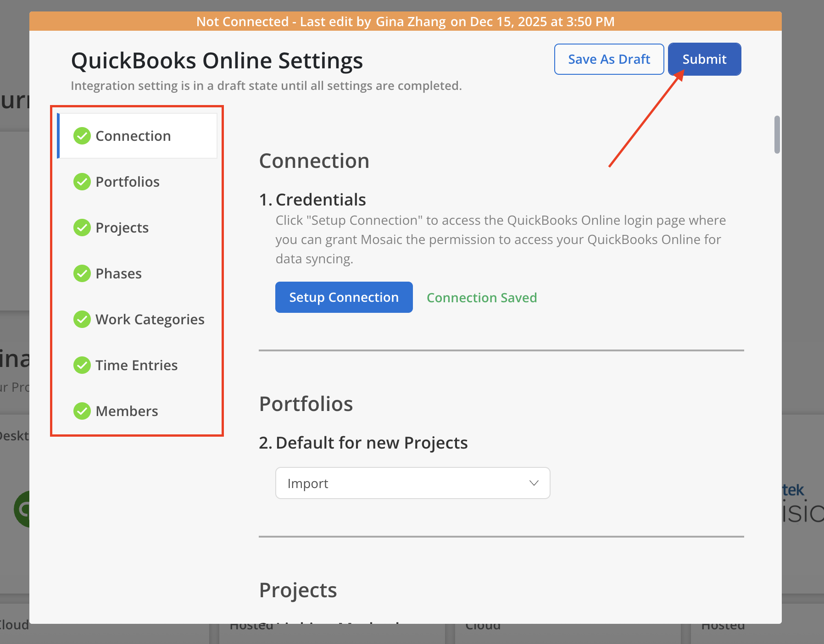Click the green checkmark beside Phases
The width and height of the screenshot is (824, 644).
pos(82,273)
